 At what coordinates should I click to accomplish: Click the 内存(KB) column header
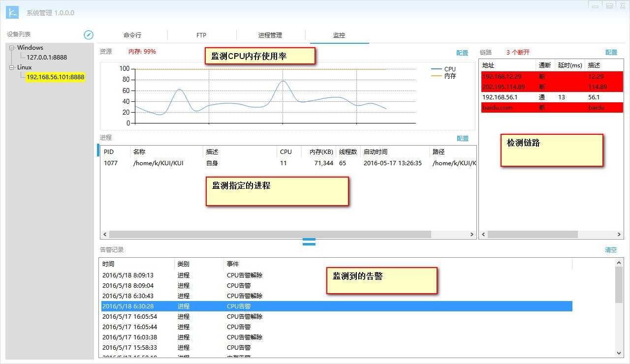pyautogui.click(x=318, y=152)
